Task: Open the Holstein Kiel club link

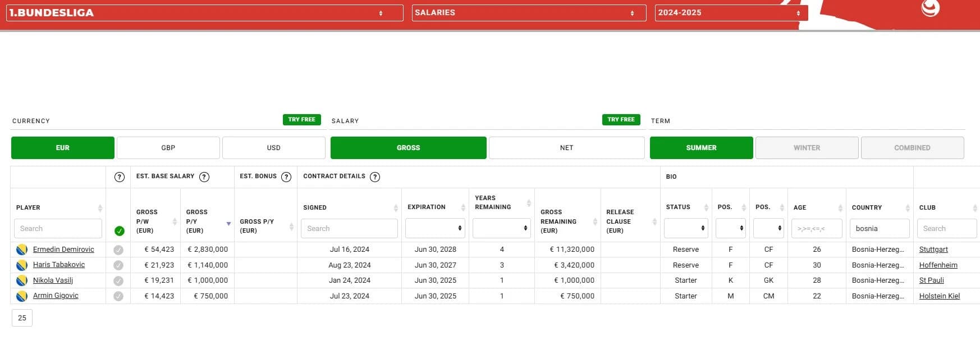Action: [x=940, y=296]
